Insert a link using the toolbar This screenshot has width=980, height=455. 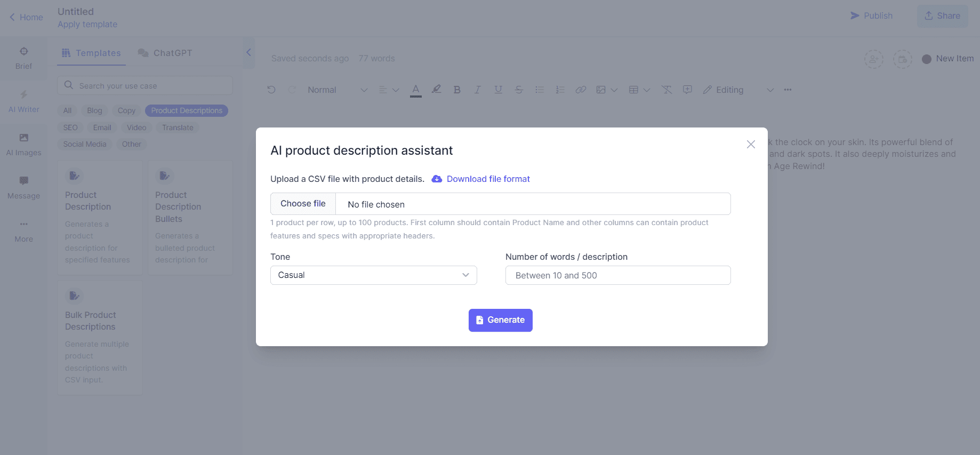click(x=581, y=90)
